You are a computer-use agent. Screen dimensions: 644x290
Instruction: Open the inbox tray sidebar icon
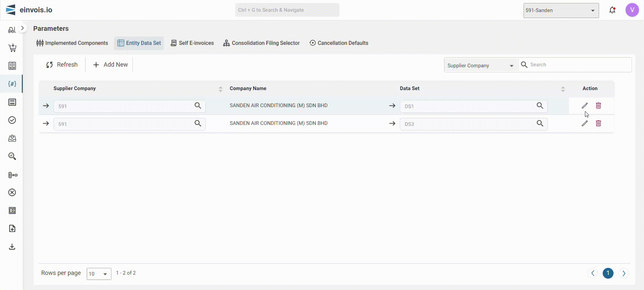[x=12, y=138]
